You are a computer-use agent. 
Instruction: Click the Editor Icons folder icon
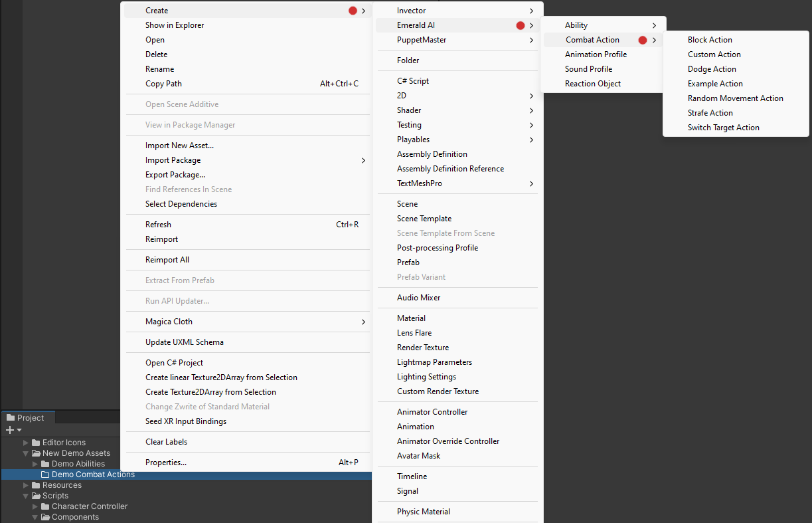click(x=37, y=443)
